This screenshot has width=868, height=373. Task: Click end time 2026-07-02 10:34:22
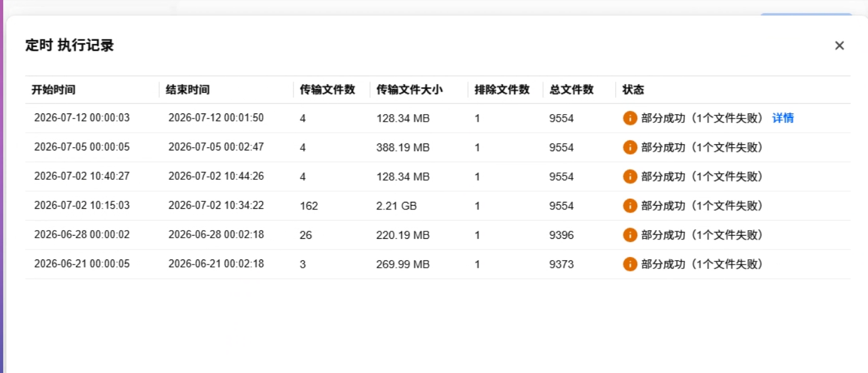216,206
